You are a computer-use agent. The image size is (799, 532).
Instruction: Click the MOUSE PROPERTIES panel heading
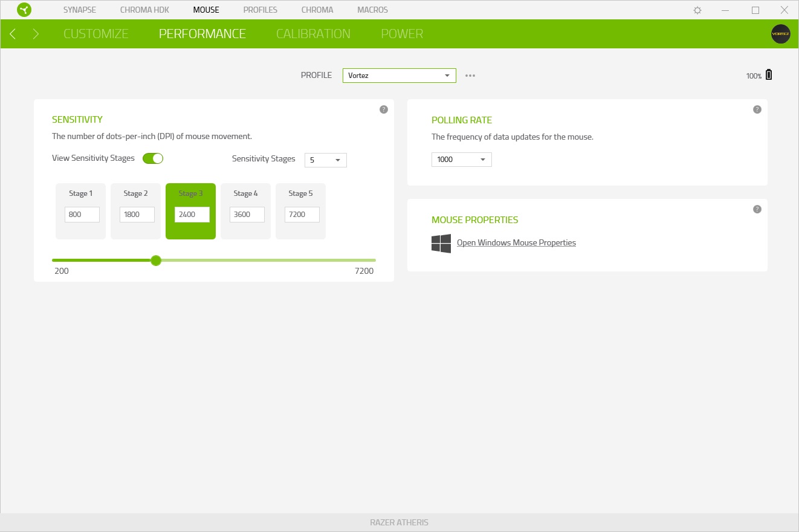point(475,220)
